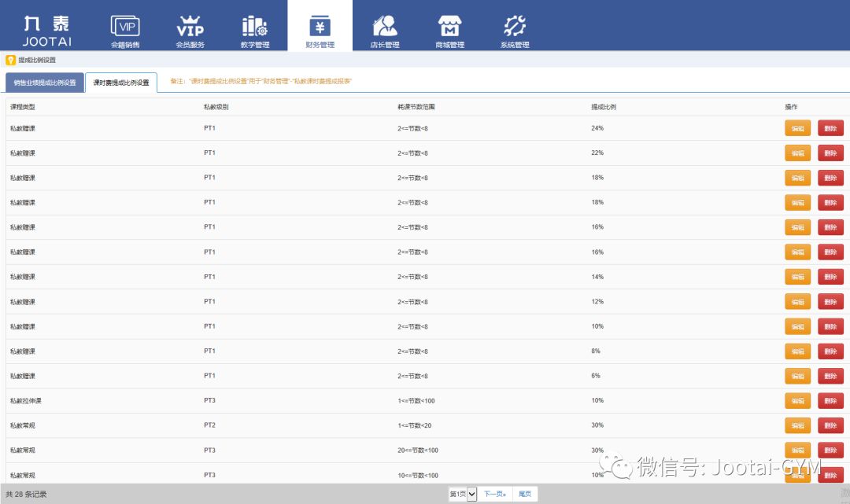The height and width of the screenshot is (504, 850).
Task: Click the 22% commission value
Action: coord(597,153)
